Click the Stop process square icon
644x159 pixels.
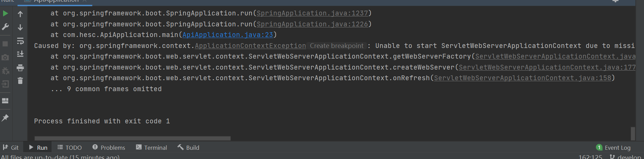(5, 44)
